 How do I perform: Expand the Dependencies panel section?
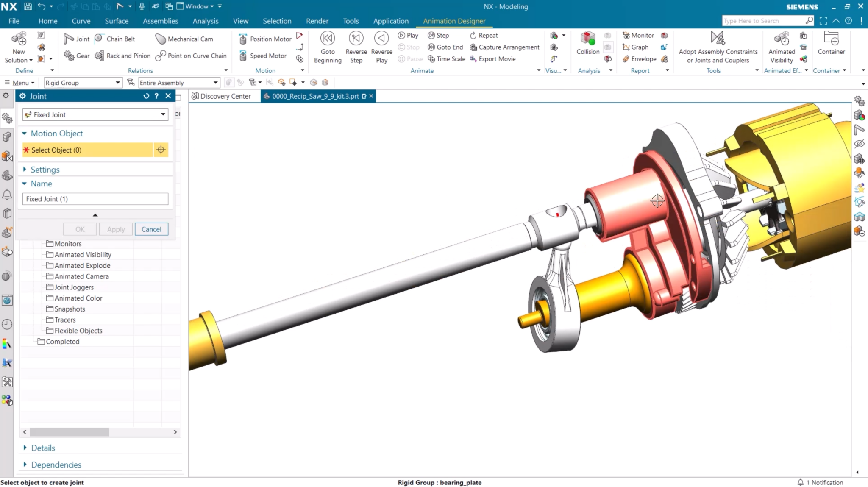tap(56, 465)
